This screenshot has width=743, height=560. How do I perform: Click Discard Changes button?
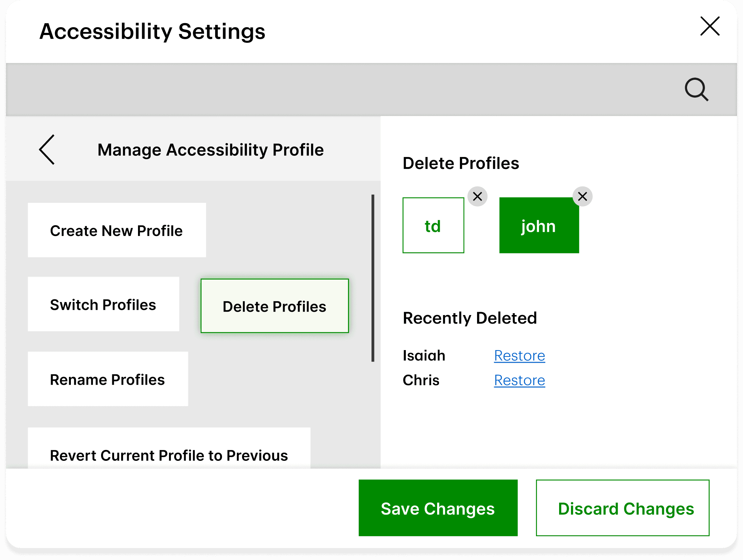623,508
